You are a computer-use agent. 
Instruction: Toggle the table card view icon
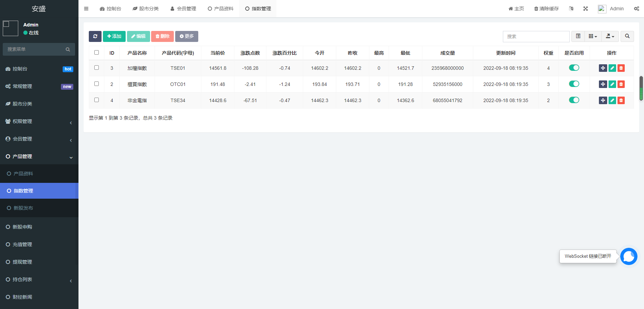click(578, 36)
